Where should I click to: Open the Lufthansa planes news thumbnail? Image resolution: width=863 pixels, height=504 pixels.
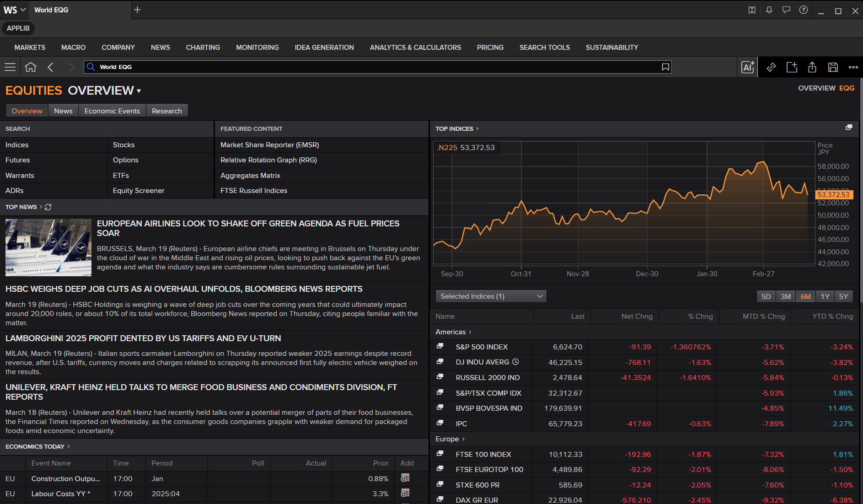coord(48,247)
